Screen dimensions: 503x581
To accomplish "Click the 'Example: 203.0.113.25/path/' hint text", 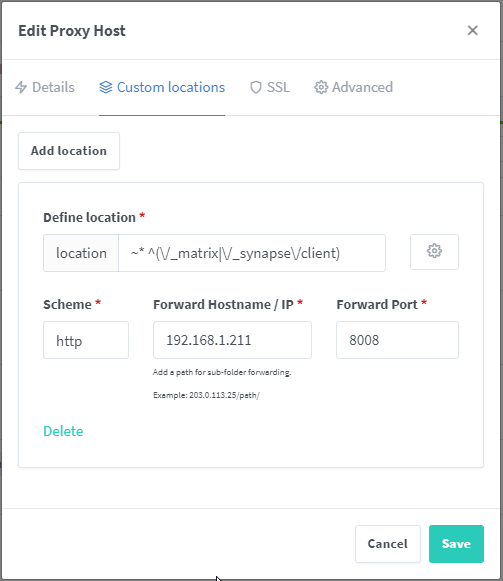I will click(x=206, y=395).
